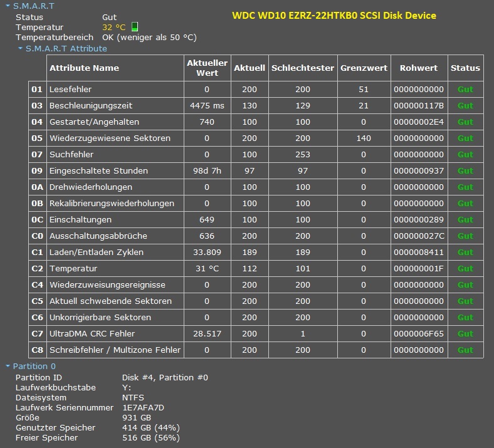The width and height of the screenshot is (494, 448).
Task: Click the raw value 00000002E4
Action: [419, 122]
